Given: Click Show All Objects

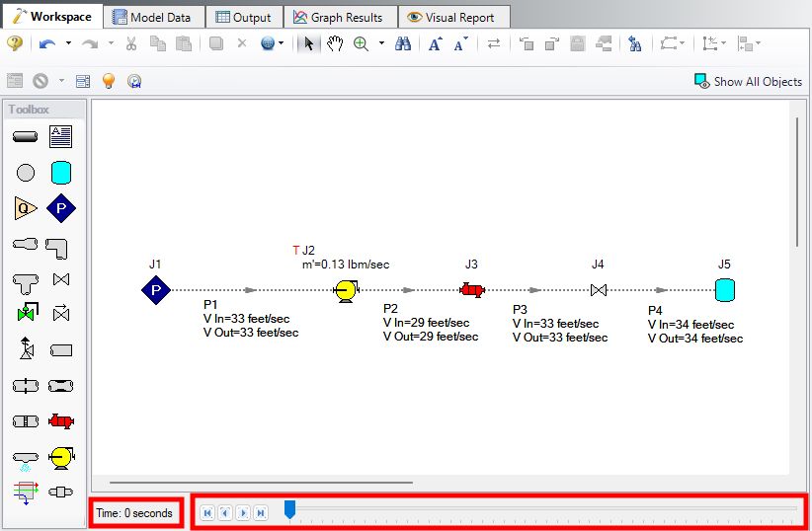Looking at the screenshot, I should 748,81.
